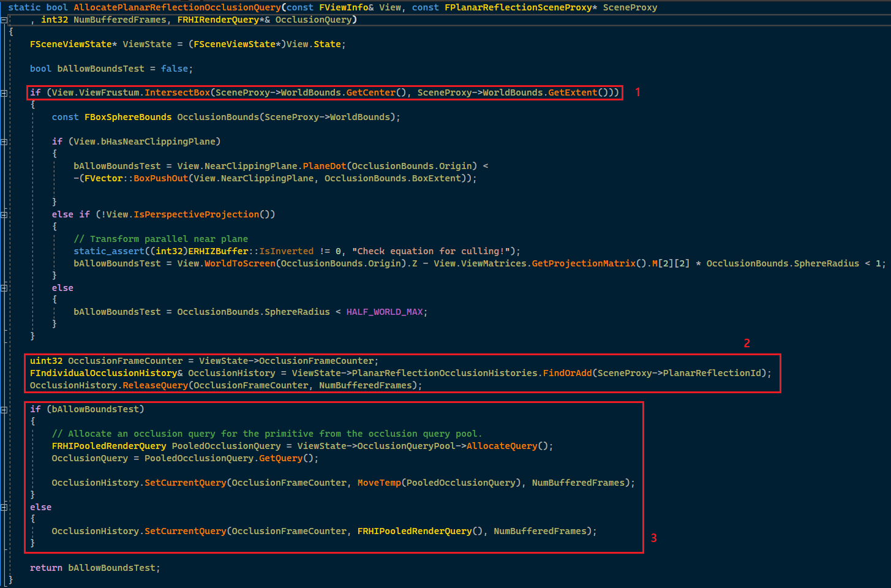Click the IntersectBox method call
891x588 pixels.
pyautogui.click(x=178, y=92)
